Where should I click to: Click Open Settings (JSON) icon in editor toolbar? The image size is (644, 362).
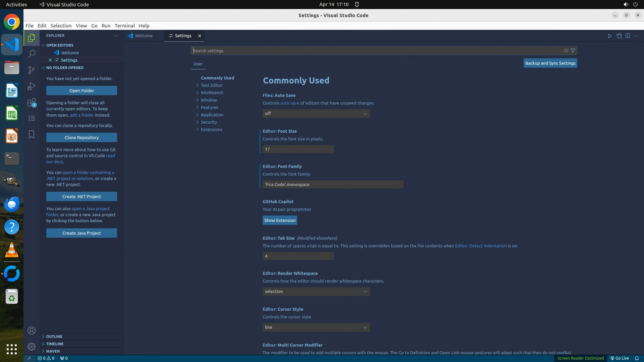tap(619, 36)
